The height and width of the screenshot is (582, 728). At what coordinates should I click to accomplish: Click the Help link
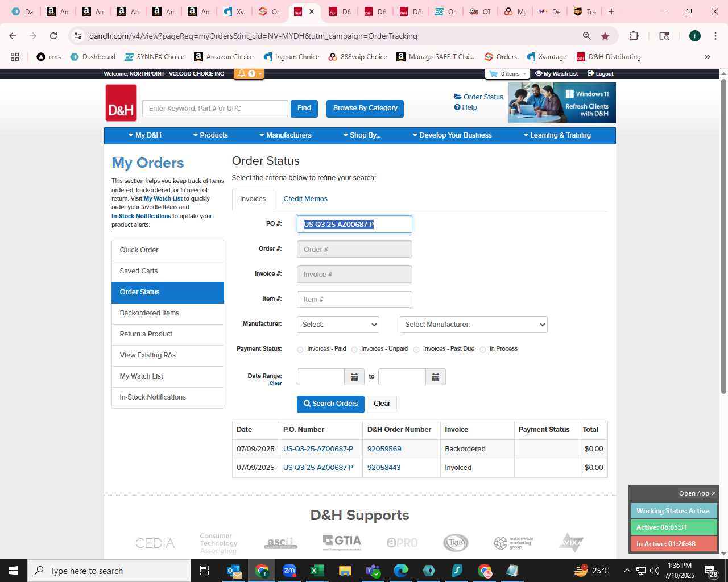(x=466, y=107)
